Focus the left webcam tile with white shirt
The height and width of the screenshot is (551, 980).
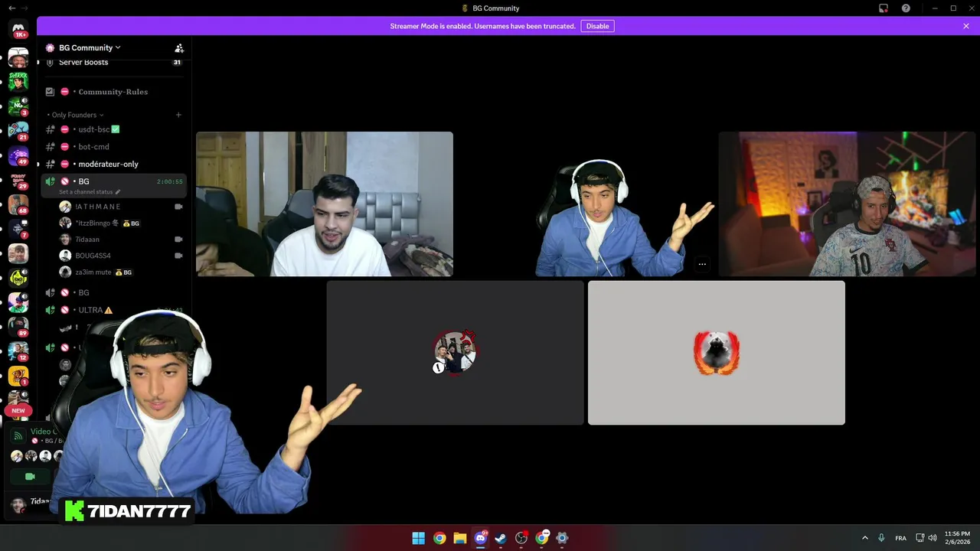point(325,204)
